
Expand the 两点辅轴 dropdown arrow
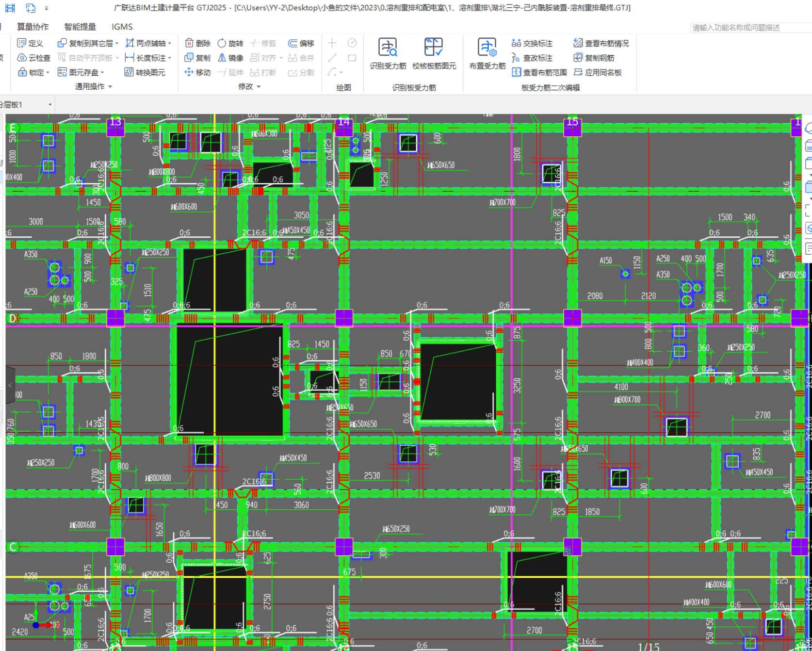pos(170,44)
